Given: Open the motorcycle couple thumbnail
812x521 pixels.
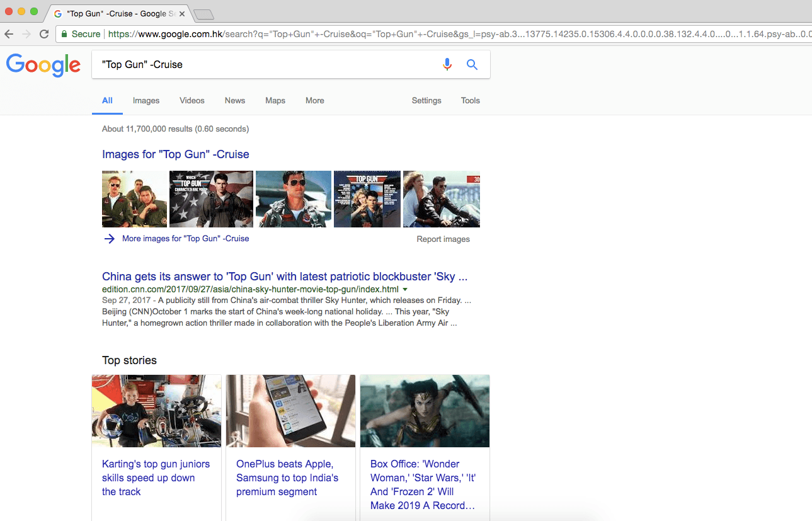Looking at the screenshot, I should (x=442, y=199).
